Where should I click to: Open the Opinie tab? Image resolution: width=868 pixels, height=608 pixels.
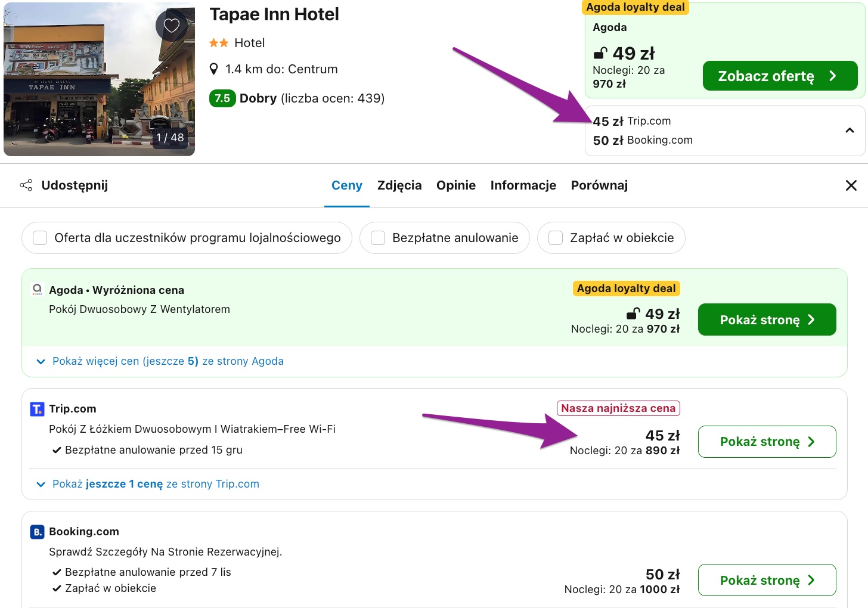pos(456,185)
